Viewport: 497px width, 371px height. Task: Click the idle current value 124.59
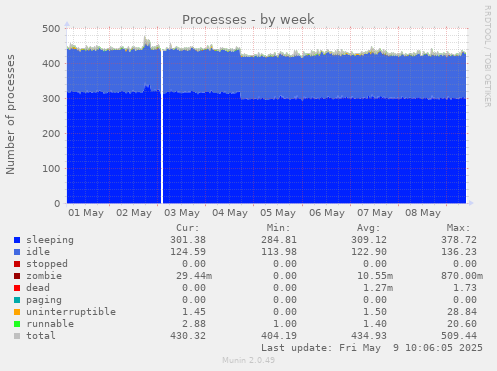(x=188, y=252)
